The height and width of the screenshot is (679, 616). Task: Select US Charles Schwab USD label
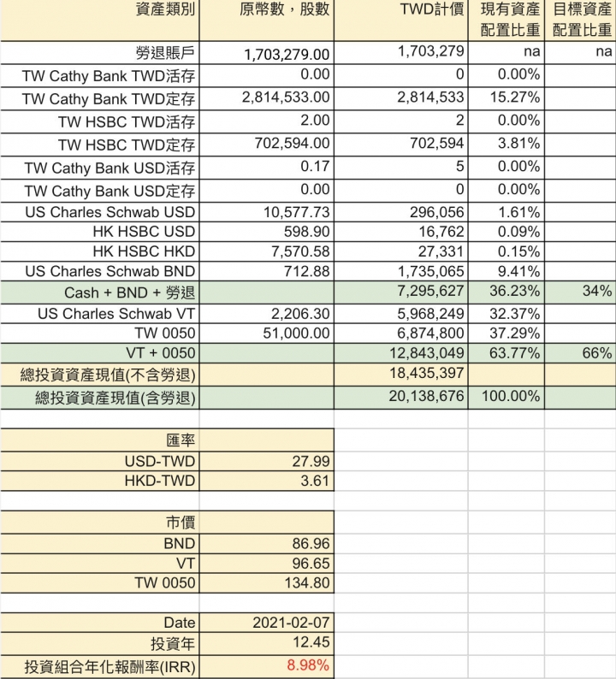pos(99,212)
